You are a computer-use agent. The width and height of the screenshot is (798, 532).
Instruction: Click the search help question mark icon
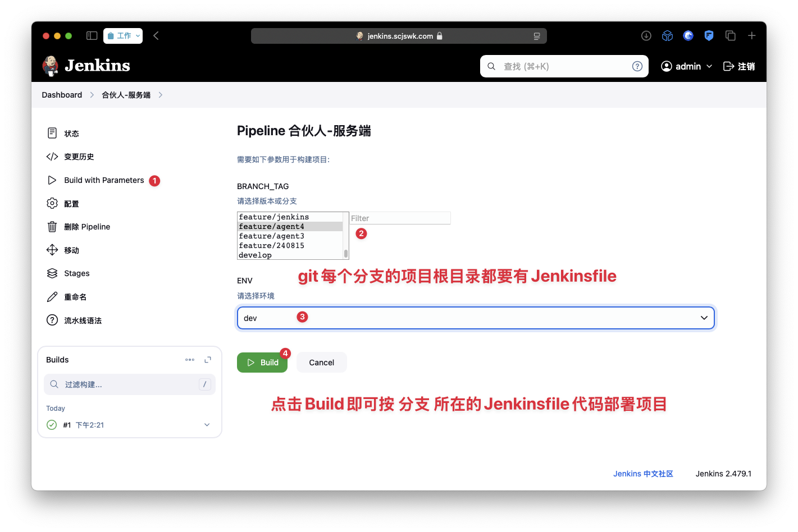click(637, 66)
